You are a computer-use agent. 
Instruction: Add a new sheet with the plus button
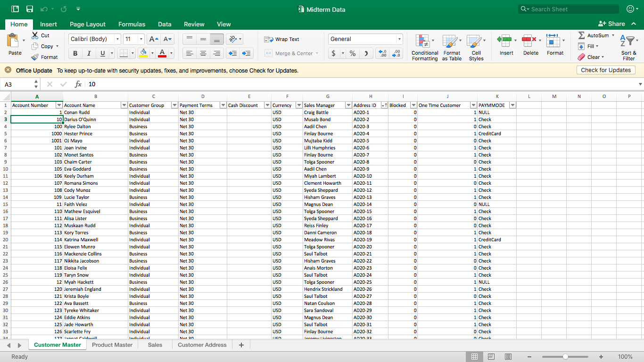point(241,345)
